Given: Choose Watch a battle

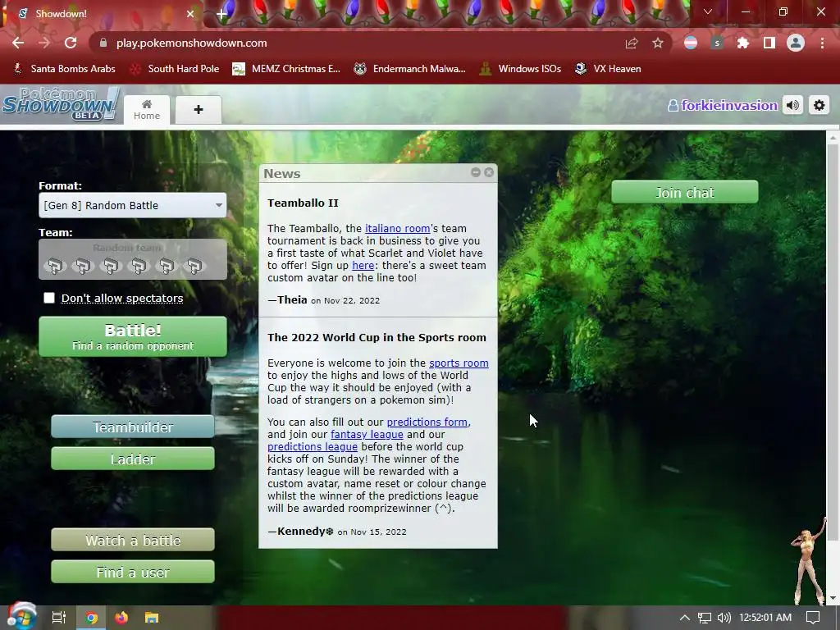Looking at the screenshot, I should point(132,540).
